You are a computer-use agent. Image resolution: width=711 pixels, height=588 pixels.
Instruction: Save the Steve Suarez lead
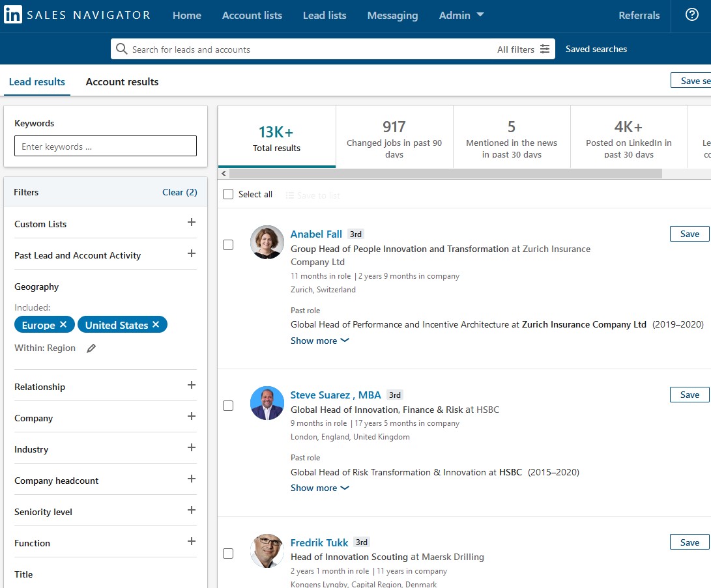[689, 395]
